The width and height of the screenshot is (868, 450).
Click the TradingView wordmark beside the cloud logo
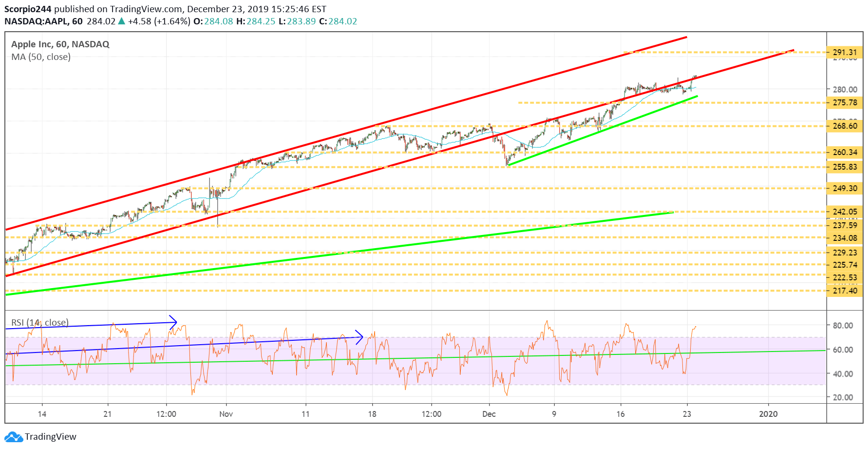coord(51,437)
